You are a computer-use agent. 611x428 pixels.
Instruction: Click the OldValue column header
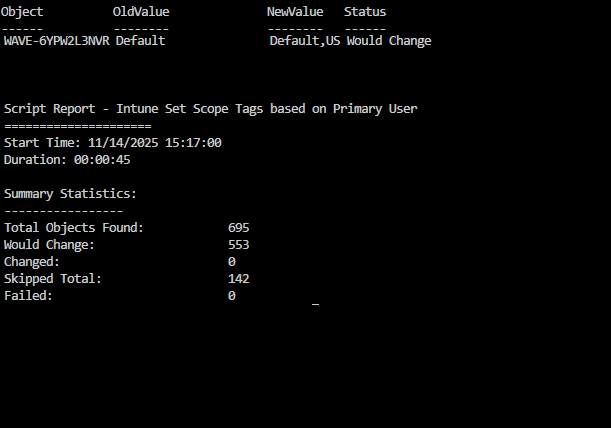tap(141, 12)
